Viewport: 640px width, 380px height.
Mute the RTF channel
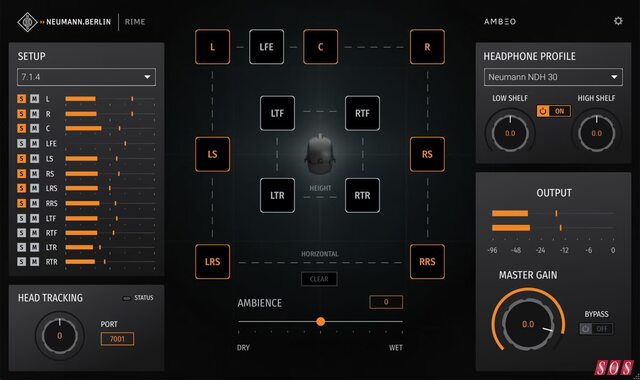[x=35, y=233]
